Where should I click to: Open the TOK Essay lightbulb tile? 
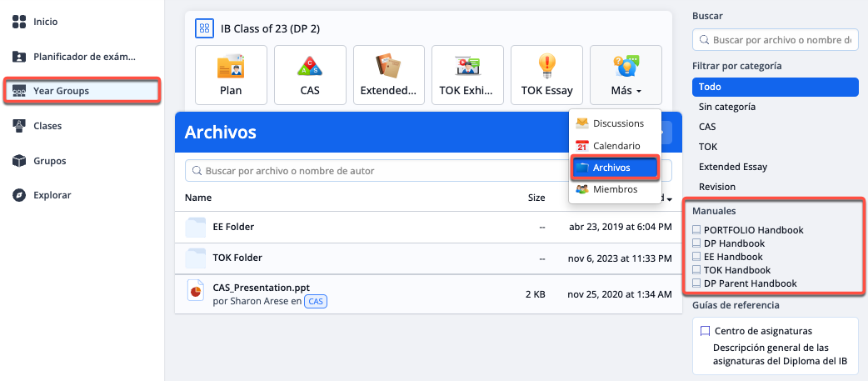[x=546, y=67]
